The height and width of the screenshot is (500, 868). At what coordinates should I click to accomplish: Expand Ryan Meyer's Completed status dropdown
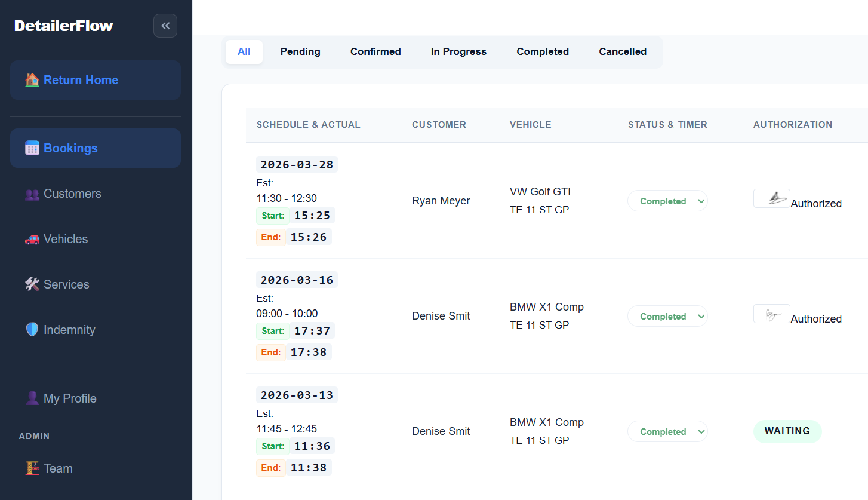(x=667, y=201)
